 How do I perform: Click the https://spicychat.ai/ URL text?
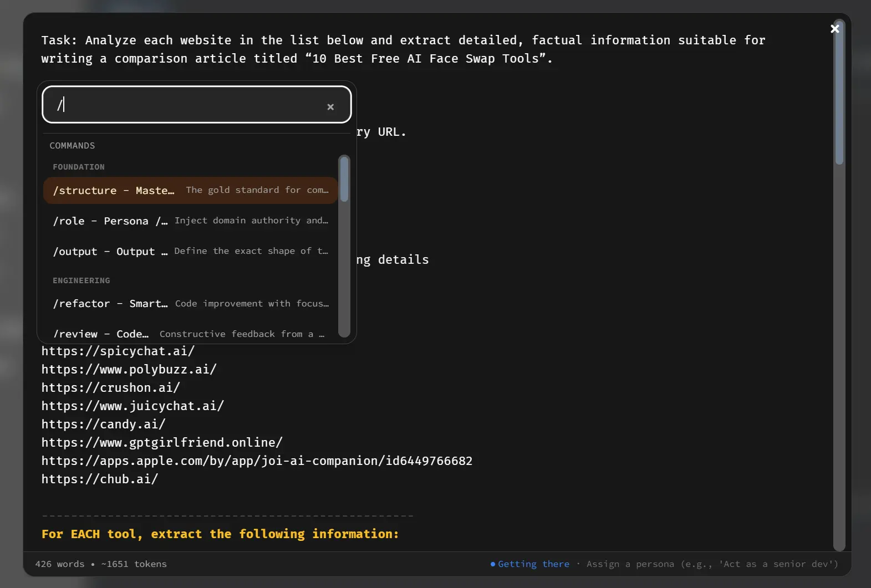point(118,351)
